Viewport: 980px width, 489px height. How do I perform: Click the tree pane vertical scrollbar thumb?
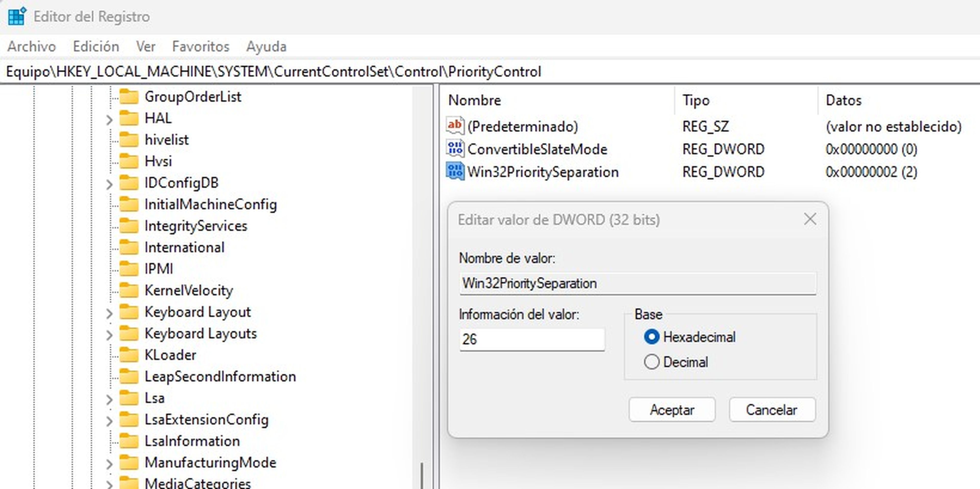click(422, 476)
